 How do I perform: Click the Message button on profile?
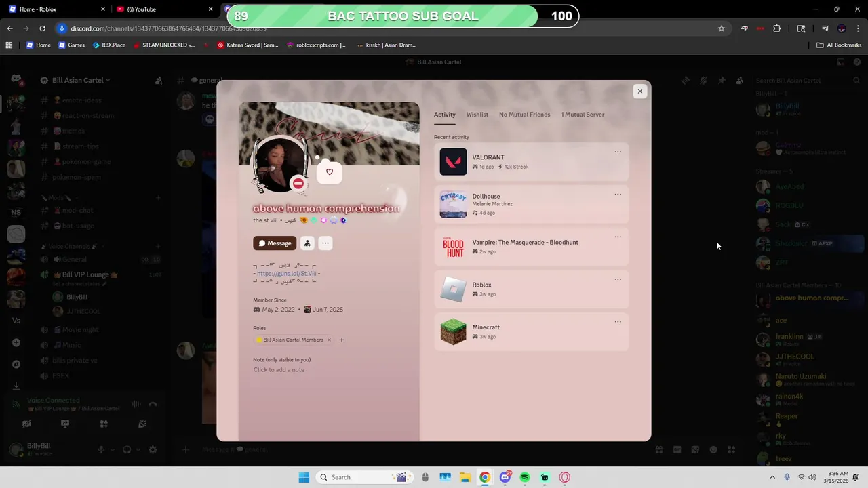pyautogui.click(x=275, y=243)
